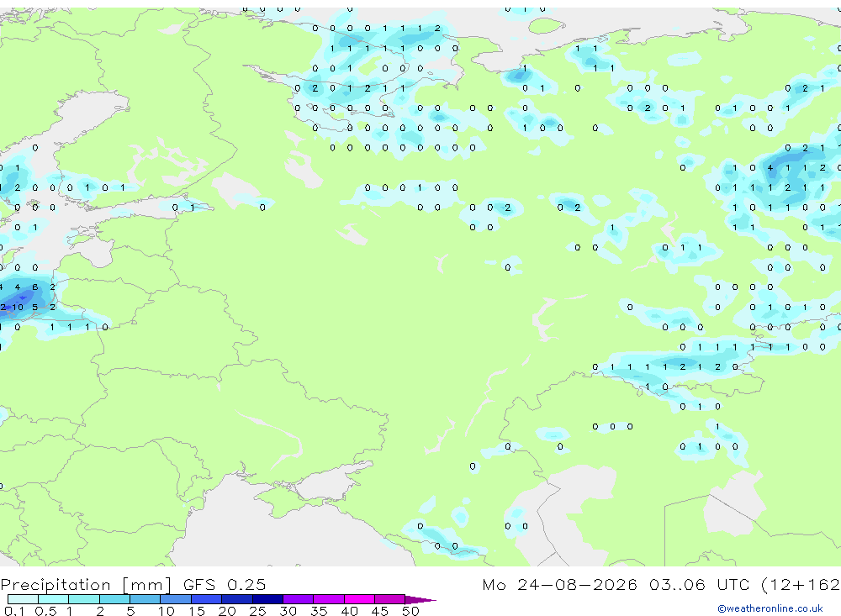Click the legend scale label '0.5'
Screen dimensions: 841x616
tap(45, 611)
